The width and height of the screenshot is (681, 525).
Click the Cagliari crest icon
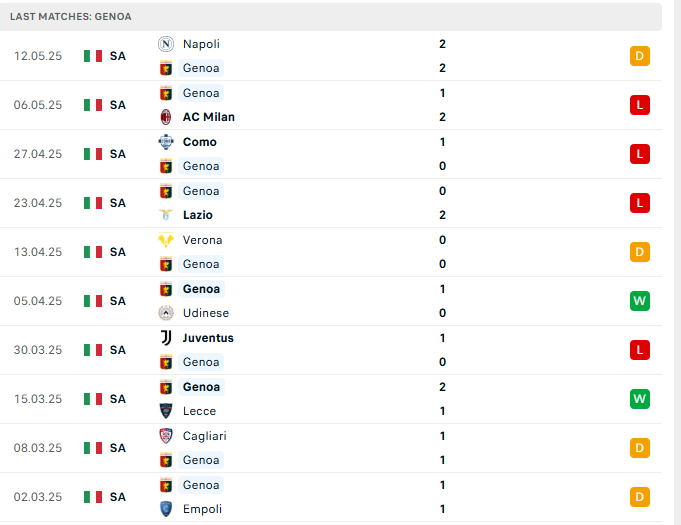click(165, 436)
